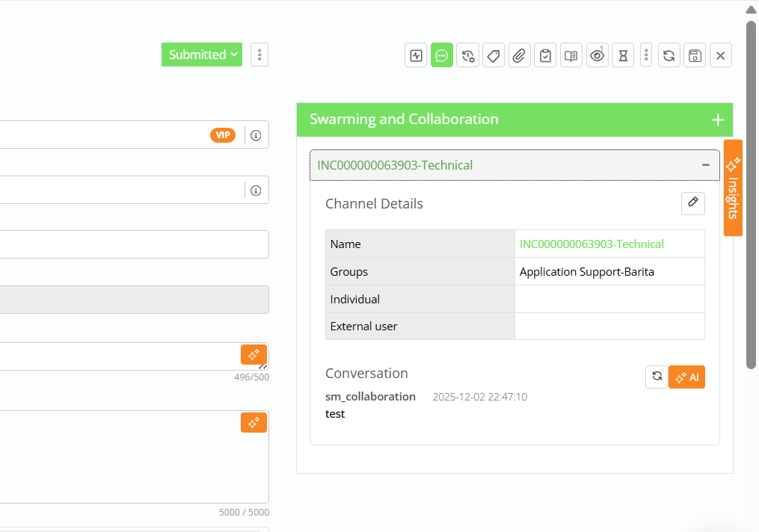Open the three-dot menu beside Submitted
Viewport: 759px width, 532px height.
[x=259, y=55]
